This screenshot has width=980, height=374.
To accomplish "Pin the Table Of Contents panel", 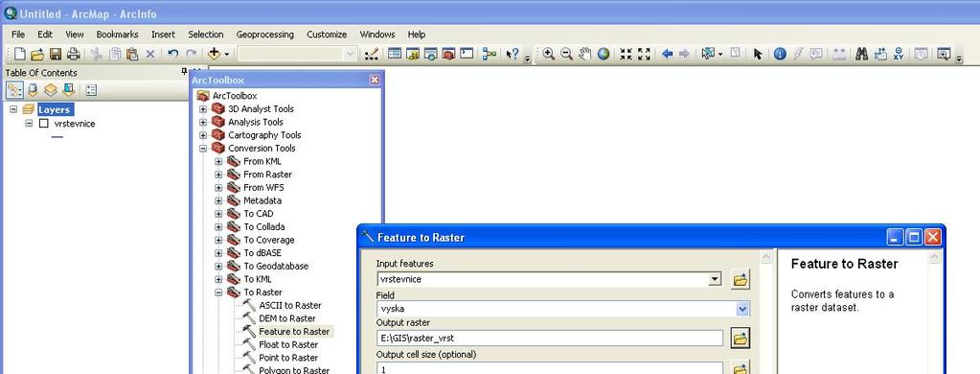I will pyautogui.click(x=184, y=73).
